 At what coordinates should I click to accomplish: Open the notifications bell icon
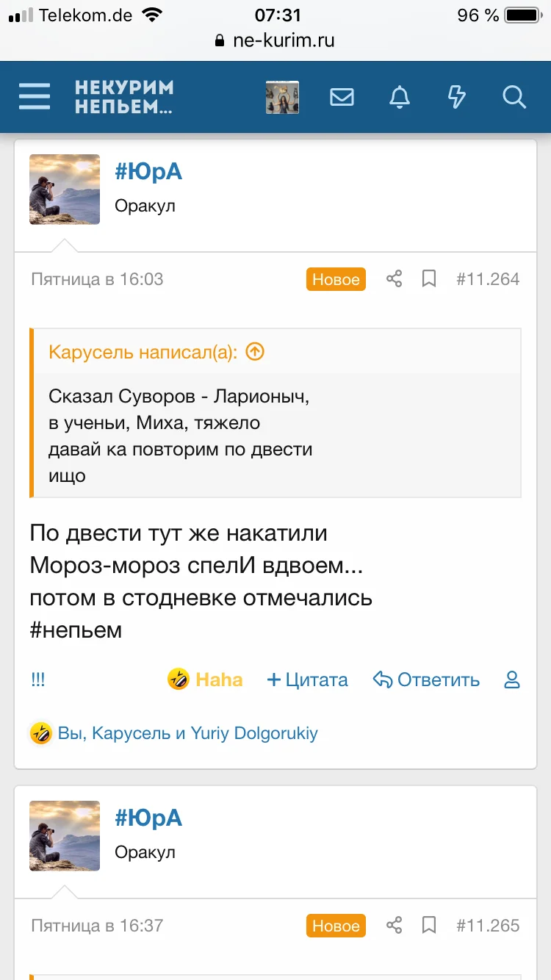[x=399, y=96]
